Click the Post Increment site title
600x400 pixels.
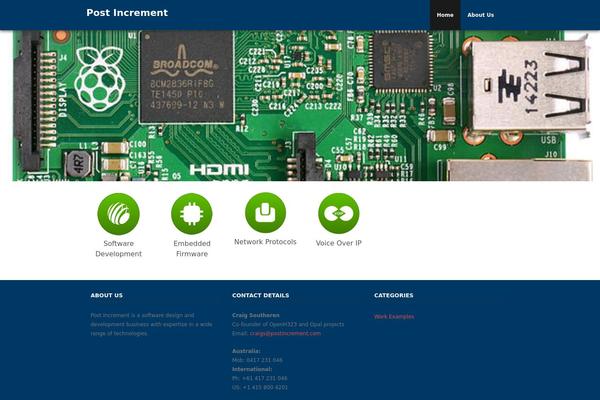127,13
